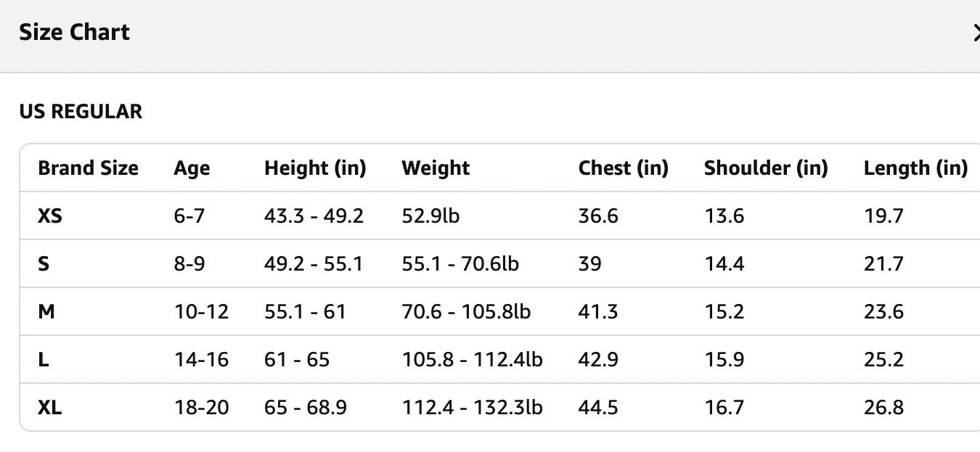The height and width of the screenshot is (452, 980).
Task: Click the Age column header
Action: pyautogui.click(x=192, y=168)
